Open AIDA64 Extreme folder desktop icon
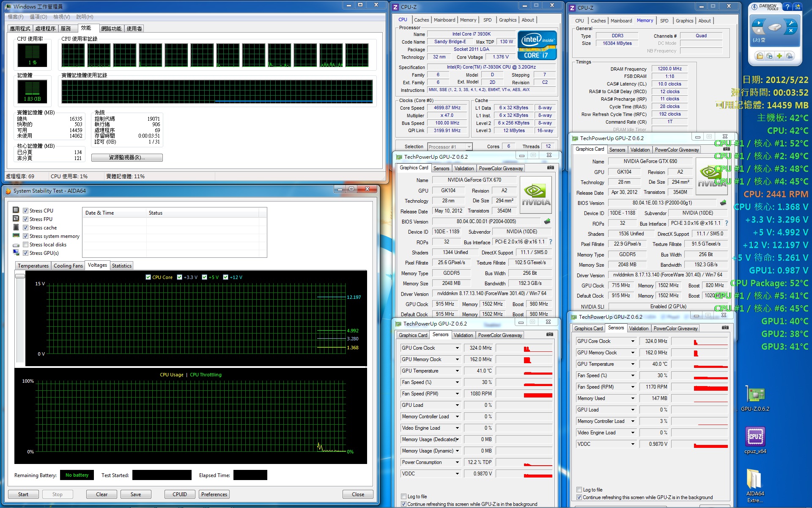 (x=755, y=486)
